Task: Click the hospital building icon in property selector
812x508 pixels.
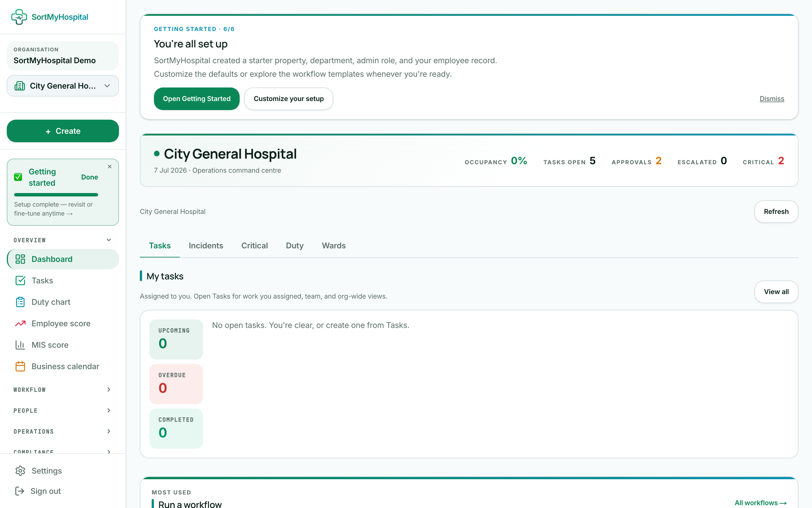Action: click(x=20, y=86)
